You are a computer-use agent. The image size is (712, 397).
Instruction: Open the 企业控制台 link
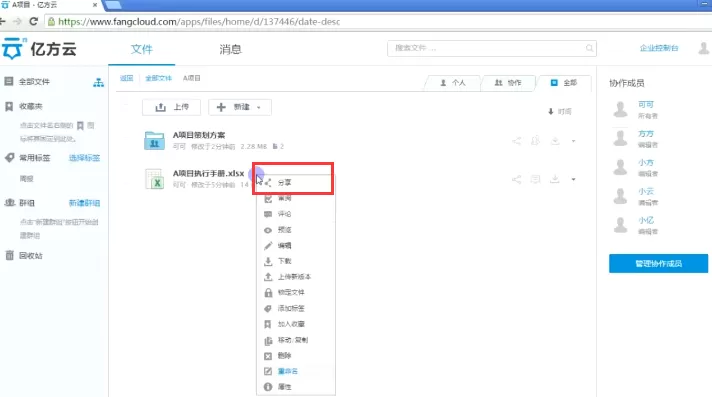(659, 48)
